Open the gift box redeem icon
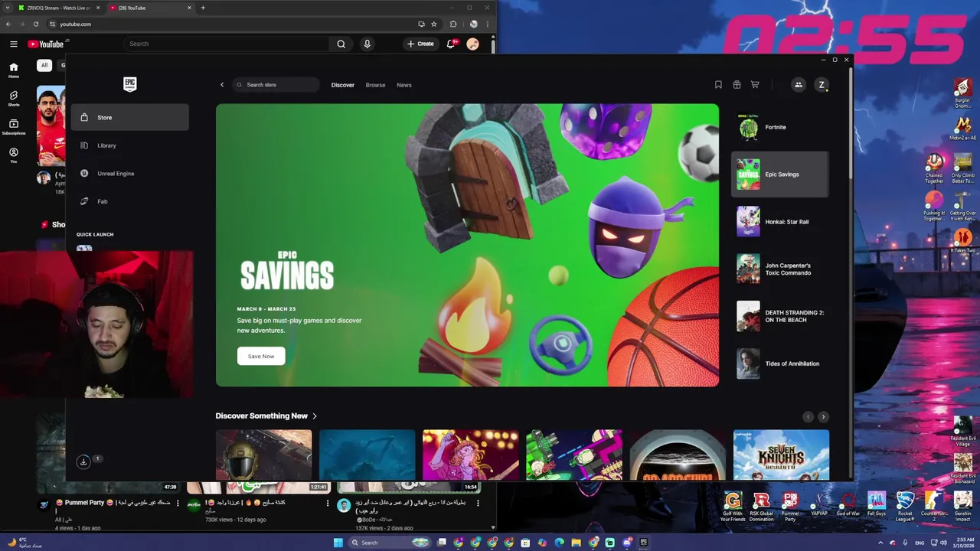 coord(737,85)
